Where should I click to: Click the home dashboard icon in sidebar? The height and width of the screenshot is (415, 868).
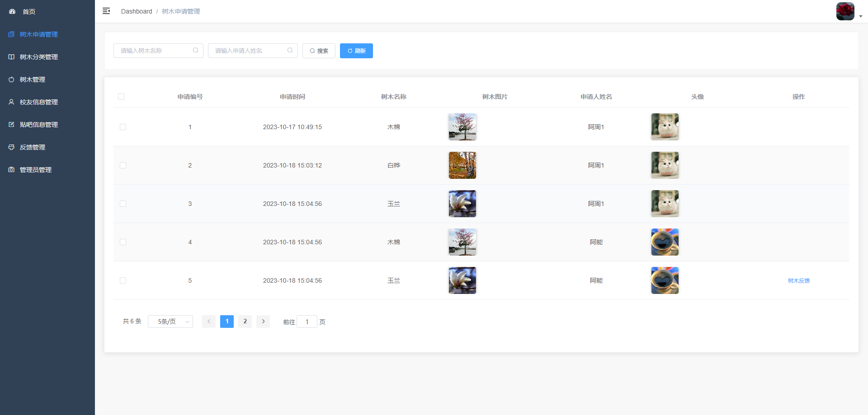pyautogui.click(x=12, y=12)
